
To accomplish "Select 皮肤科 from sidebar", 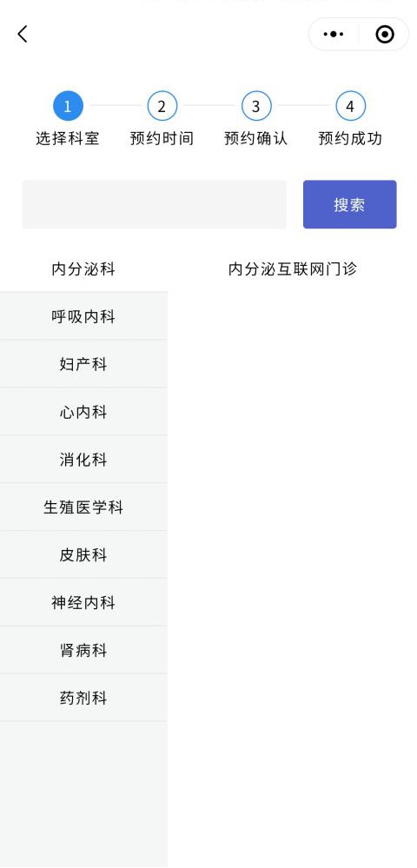I will pos(83,554).
